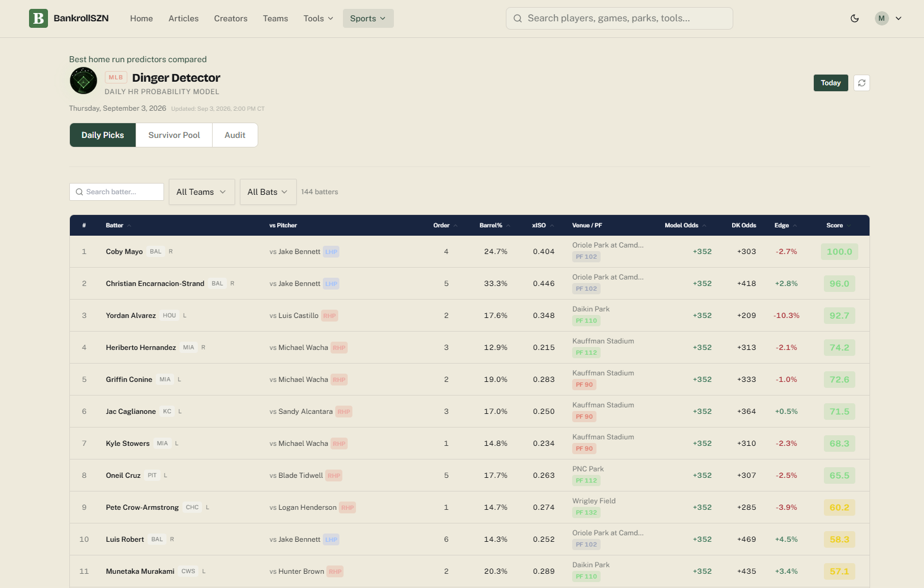
Task: Click the DK Odds column header
Action: tap(744, 226)
